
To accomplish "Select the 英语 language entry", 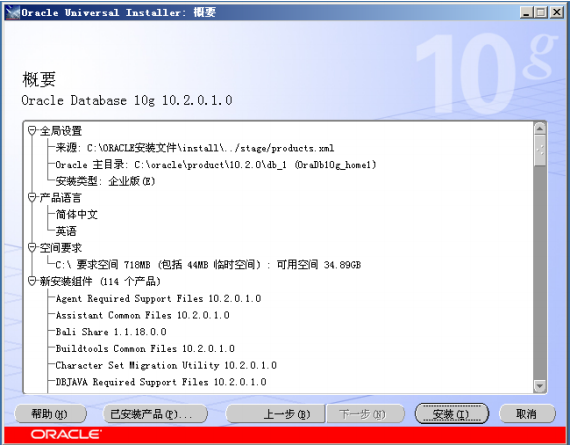I will click(66, 231).
